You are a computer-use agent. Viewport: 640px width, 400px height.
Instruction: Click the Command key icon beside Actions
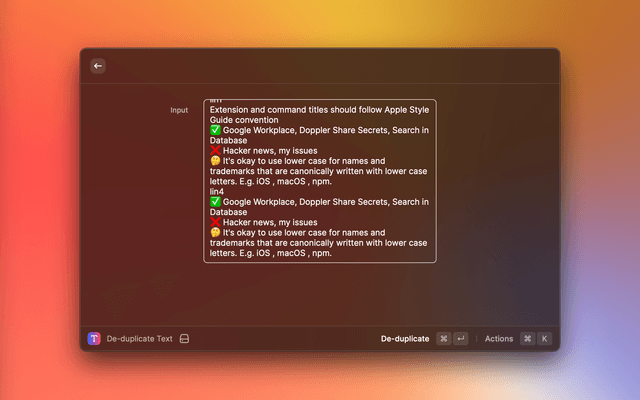(527, 339)
